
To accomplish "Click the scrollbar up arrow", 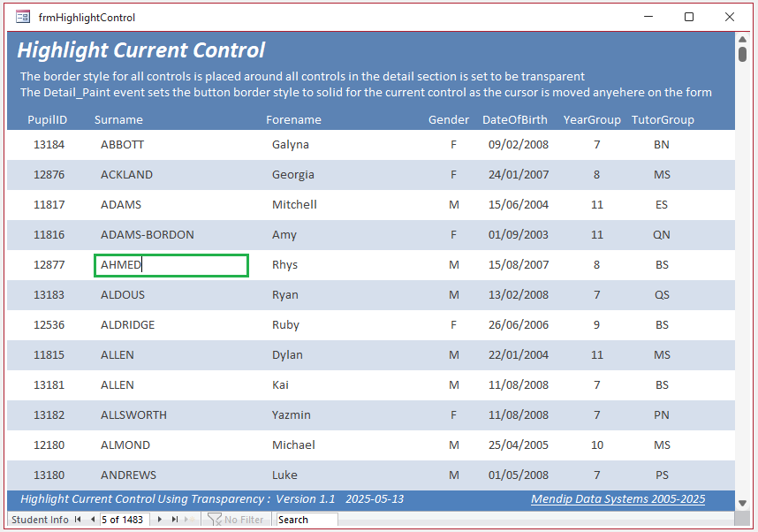I will [x=742, y=39].
